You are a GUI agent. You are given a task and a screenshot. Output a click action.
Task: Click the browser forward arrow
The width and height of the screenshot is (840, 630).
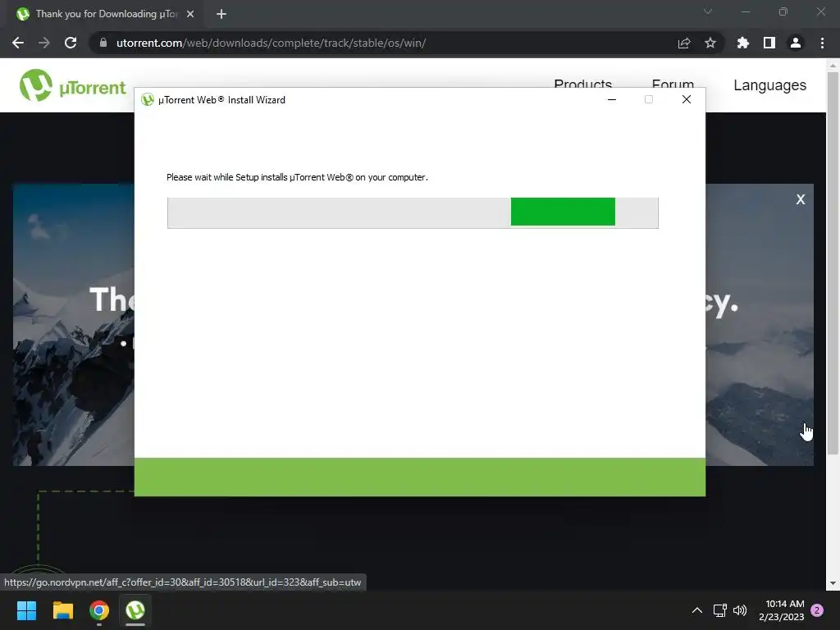tap(44, 43)
